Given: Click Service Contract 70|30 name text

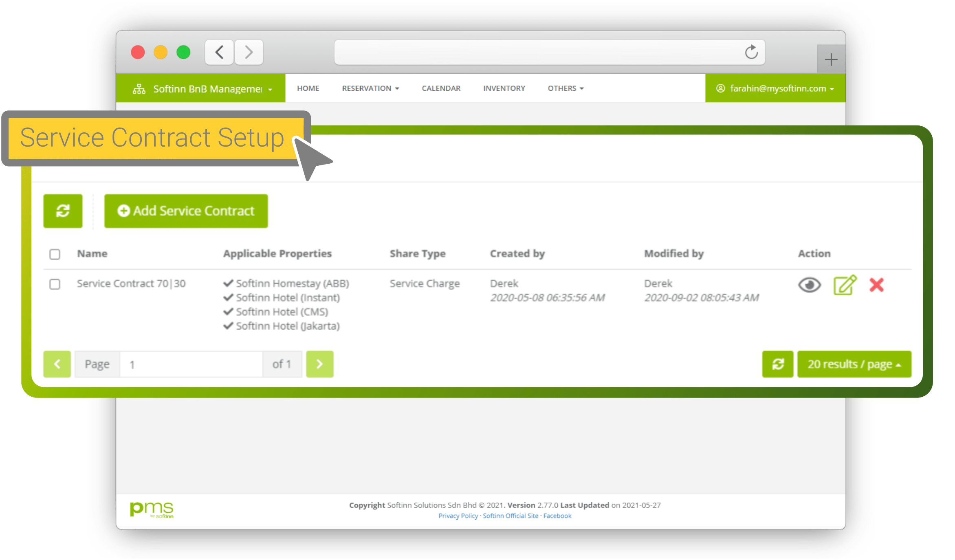Looking at the screenshot, I should click(131, 283).
